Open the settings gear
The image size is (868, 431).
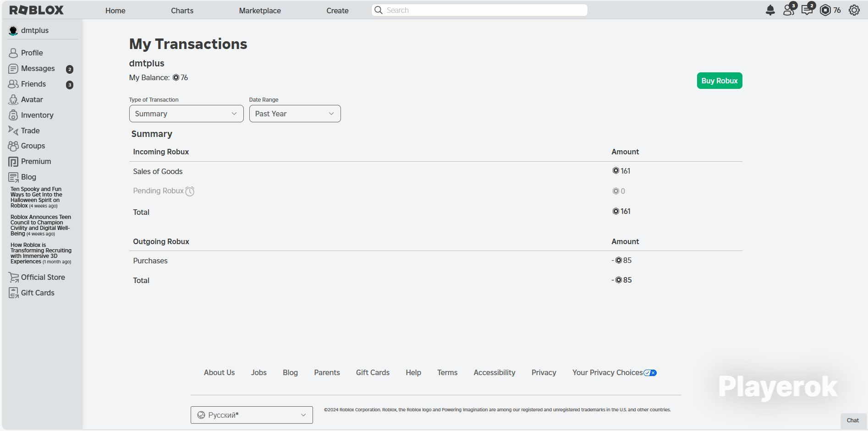pos(854,10)
